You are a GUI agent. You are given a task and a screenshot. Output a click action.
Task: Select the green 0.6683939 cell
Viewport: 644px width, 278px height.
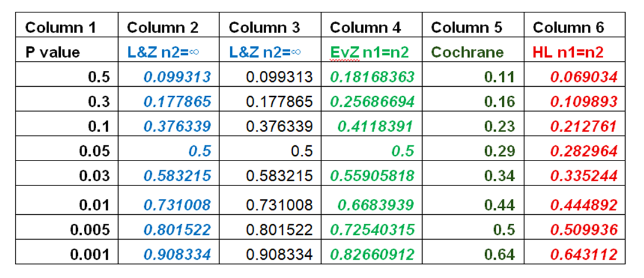pos(375,204)
